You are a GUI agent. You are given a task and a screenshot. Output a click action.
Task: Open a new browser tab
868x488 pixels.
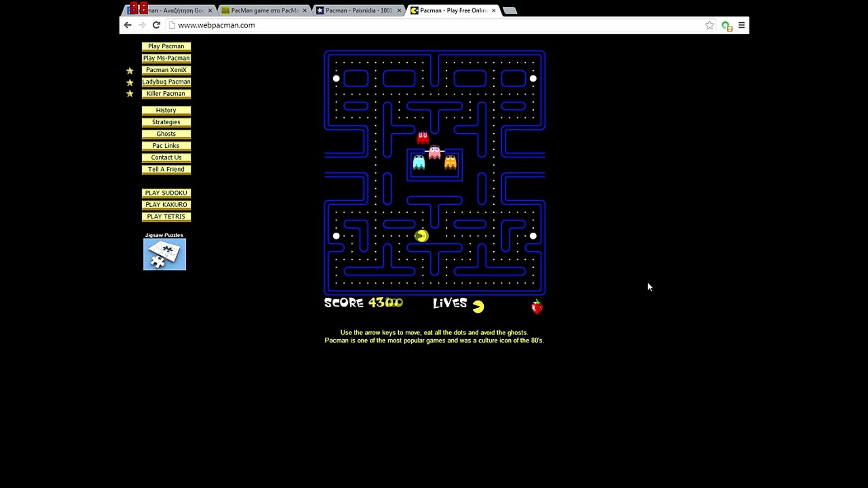(x=510, y=10)
